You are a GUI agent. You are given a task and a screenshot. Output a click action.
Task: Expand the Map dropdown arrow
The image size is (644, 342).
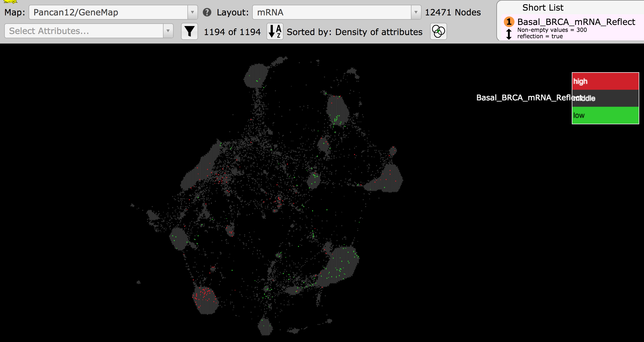coord(192,12)
